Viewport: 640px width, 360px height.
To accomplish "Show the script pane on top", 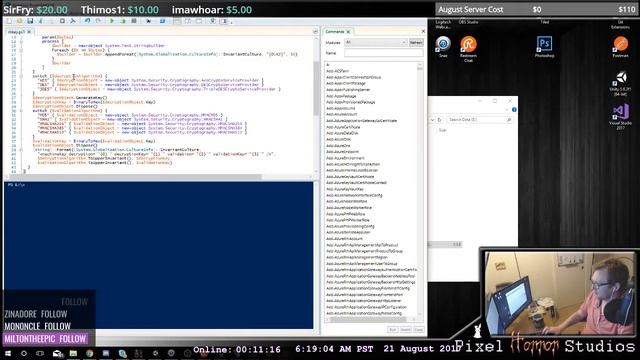I will [177, 21].
